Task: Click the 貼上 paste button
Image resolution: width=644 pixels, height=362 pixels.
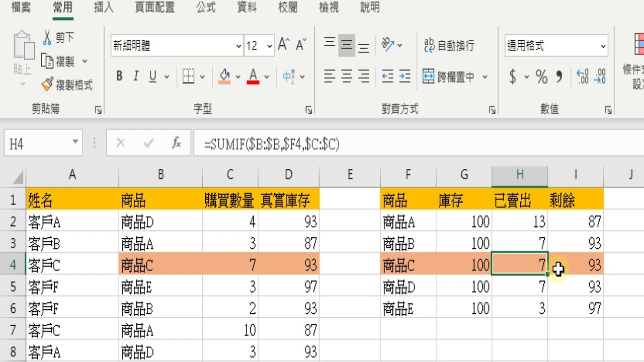Action: coord(23,55)
